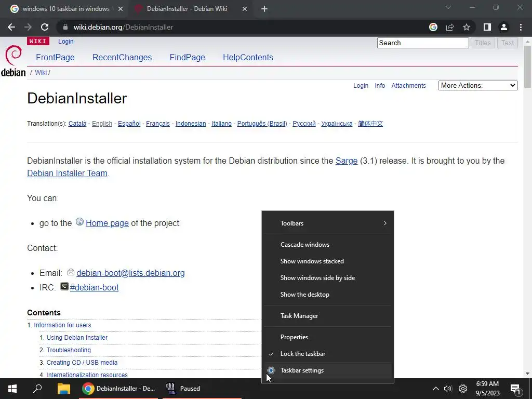Open RecentChanges link
This screenshot has width=532, height=399.
[x=122, y=57]
